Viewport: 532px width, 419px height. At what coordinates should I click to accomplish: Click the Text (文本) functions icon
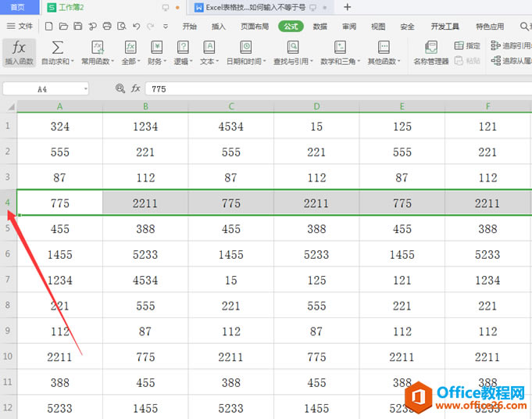point(209,48)
